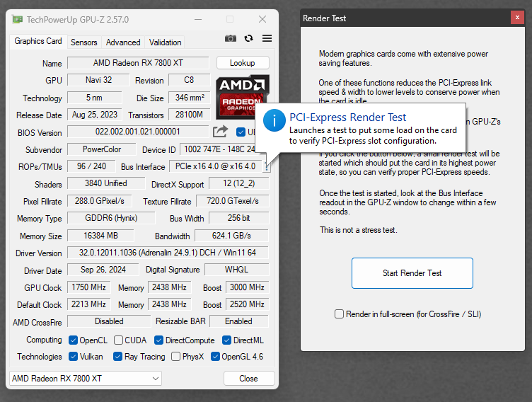Viewport: 532px width, 402px height.
Task: Switch to the Advanced tab
Action: [x=123, y=42]
